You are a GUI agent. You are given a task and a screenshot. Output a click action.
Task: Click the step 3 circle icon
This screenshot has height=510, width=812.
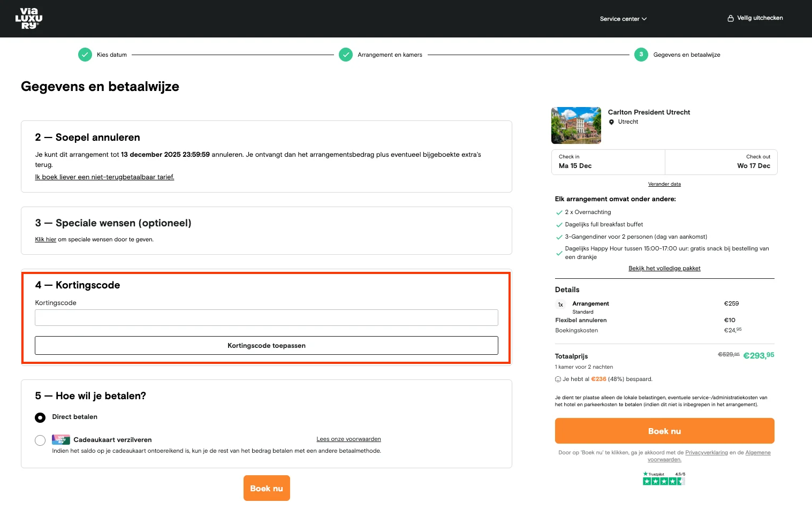coord(641,55)
